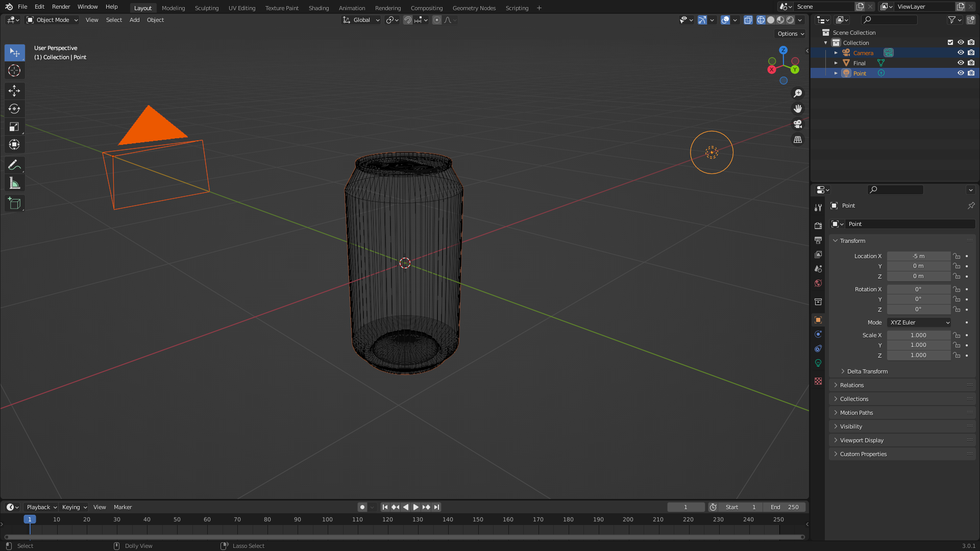Toggle lock on Location X
The image size is (980, 551).
point(957,256)
